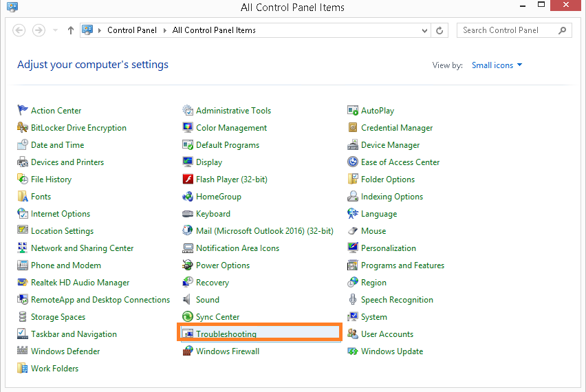The image size is (586, 392).
Task: Open the Language link
Action: coord(379,214)
